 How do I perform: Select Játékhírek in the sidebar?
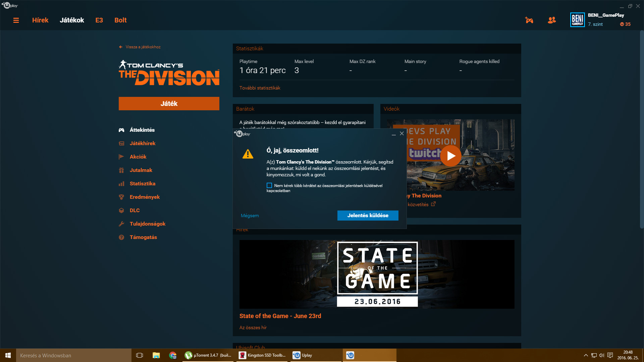click(143, 143)
